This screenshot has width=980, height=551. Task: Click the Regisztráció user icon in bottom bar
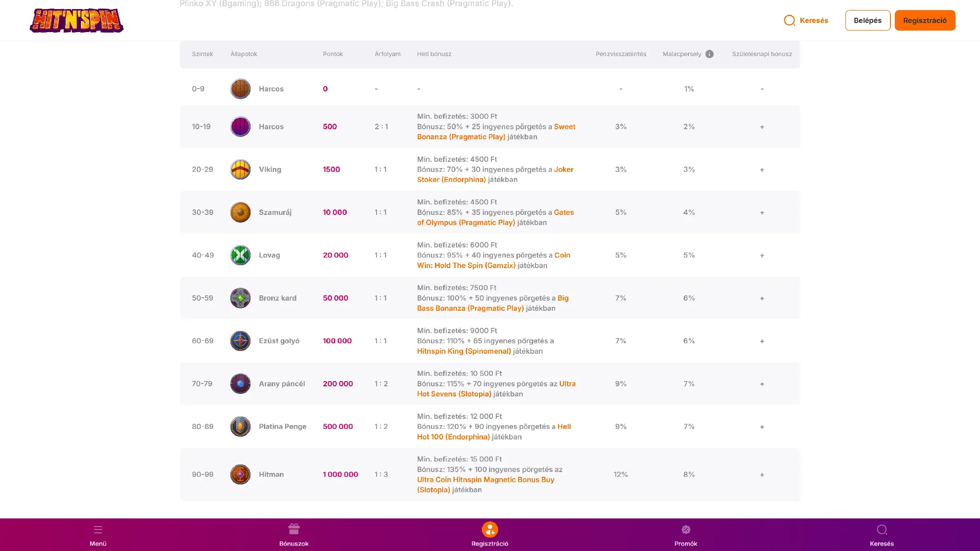[x=490, y=529]
